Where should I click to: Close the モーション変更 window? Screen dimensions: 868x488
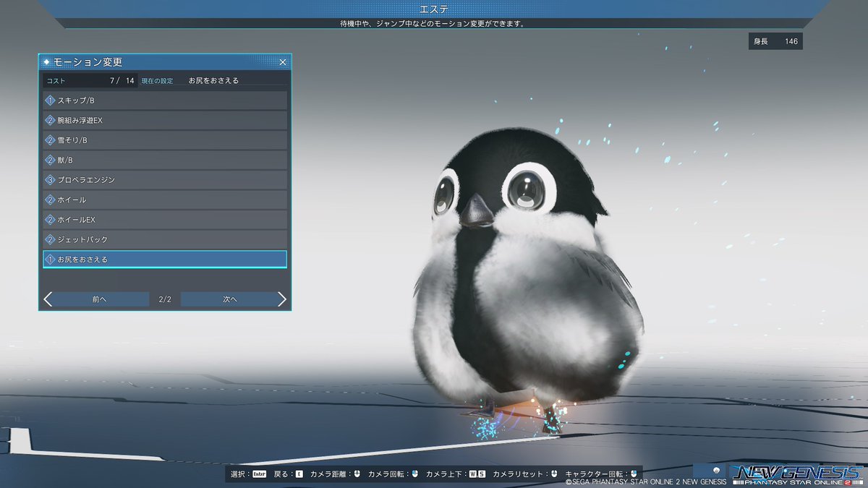pos(283,62)
